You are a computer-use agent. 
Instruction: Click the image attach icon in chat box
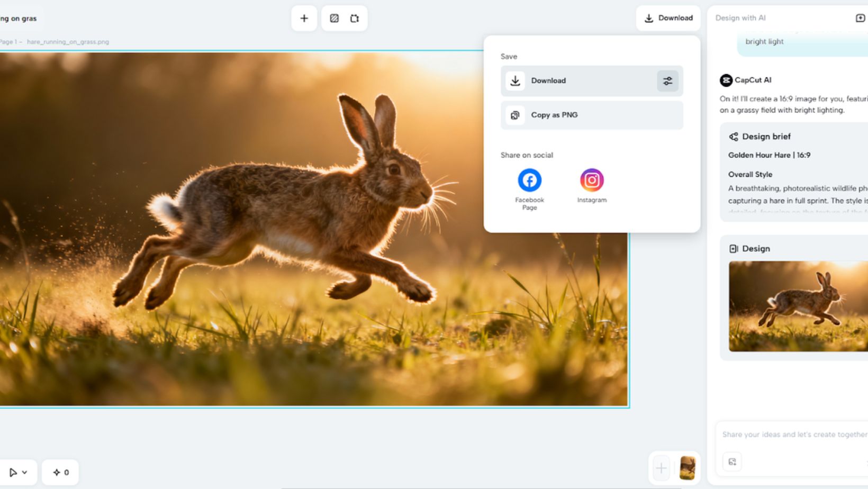click(732, 461)
